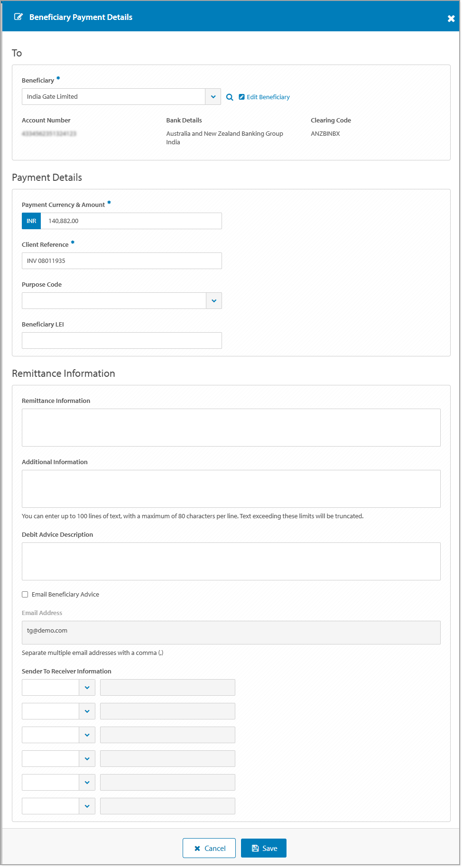Select the Edit Beneficiary pencil icon

[x=242, y=97]
